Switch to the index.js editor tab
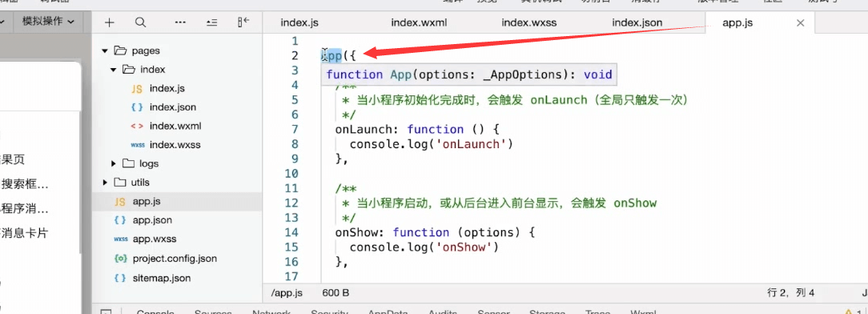The image size is (868, 314). click(299, 23)
